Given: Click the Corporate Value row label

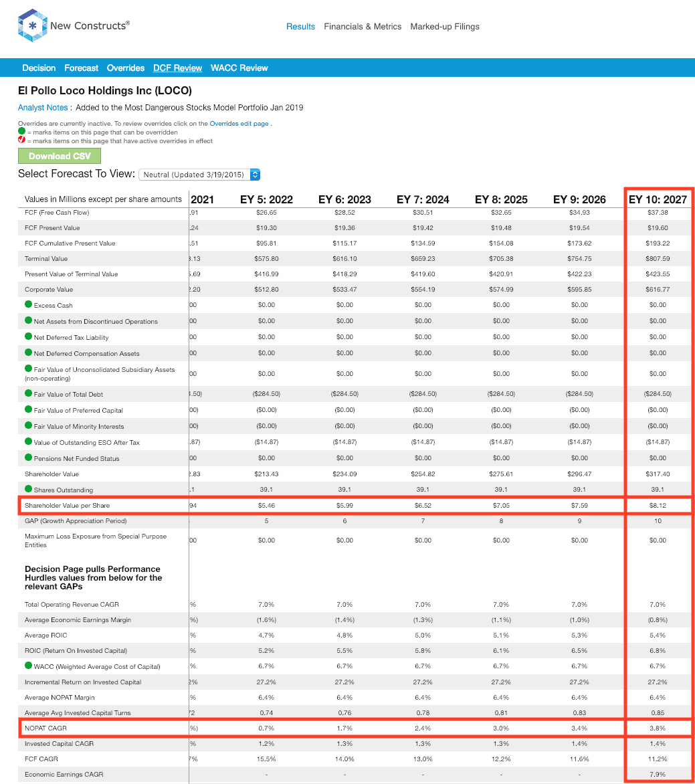Looking at the screenshot, I should tap(49, 290).
